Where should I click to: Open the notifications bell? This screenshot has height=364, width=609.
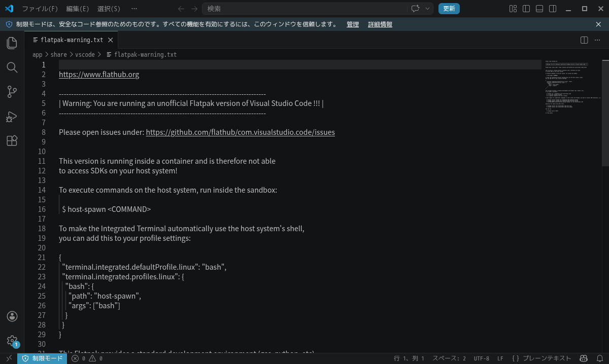[599, 358]
